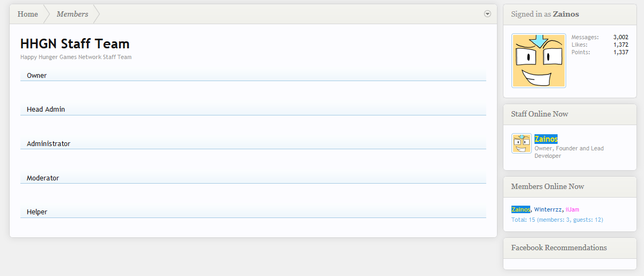Go to the Home breadcrumb

[x=27, y=14]
